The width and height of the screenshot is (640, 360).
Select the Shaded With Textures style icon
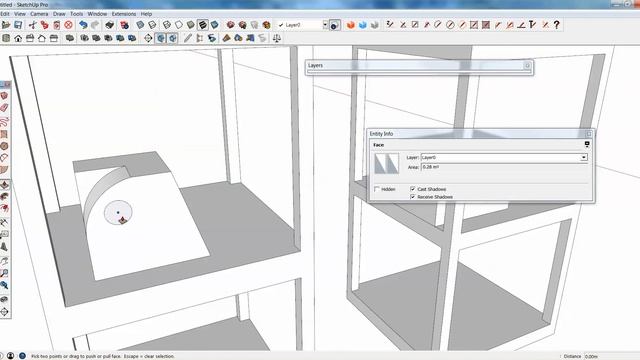point(203,25)
